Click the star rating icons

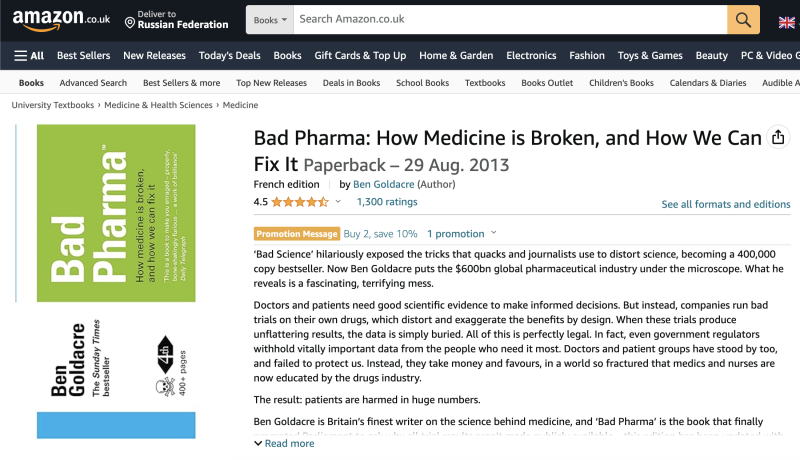coord(300,202)
